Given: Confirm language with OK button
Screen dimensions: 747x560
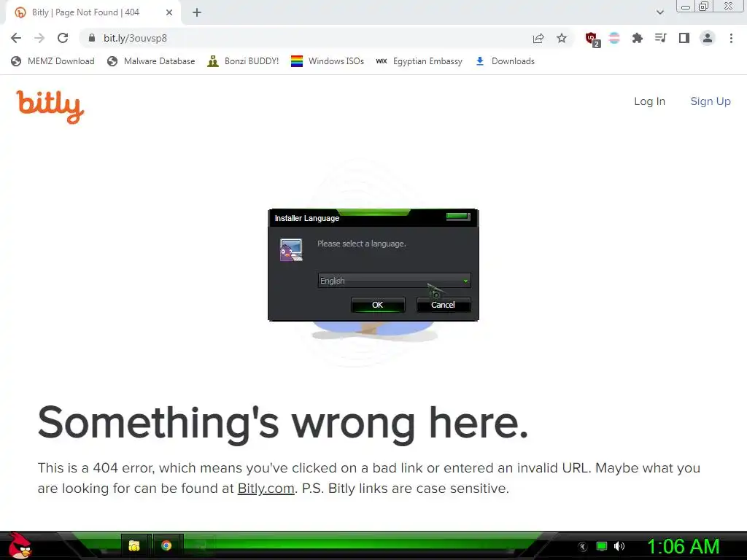Looking at the screenshot, I should pos(378,305).
